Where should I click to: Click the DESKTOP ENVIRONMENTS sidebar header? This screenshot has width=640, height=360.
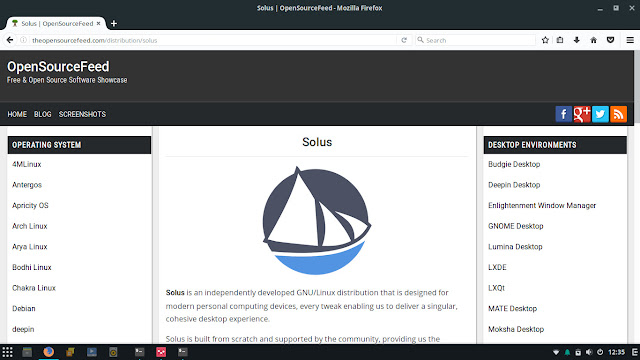555,145
